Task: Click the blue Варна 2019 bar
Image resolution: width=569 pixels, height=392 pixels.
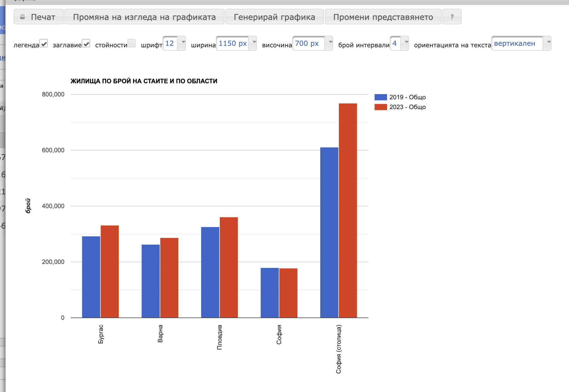Action: pos(151,280)
